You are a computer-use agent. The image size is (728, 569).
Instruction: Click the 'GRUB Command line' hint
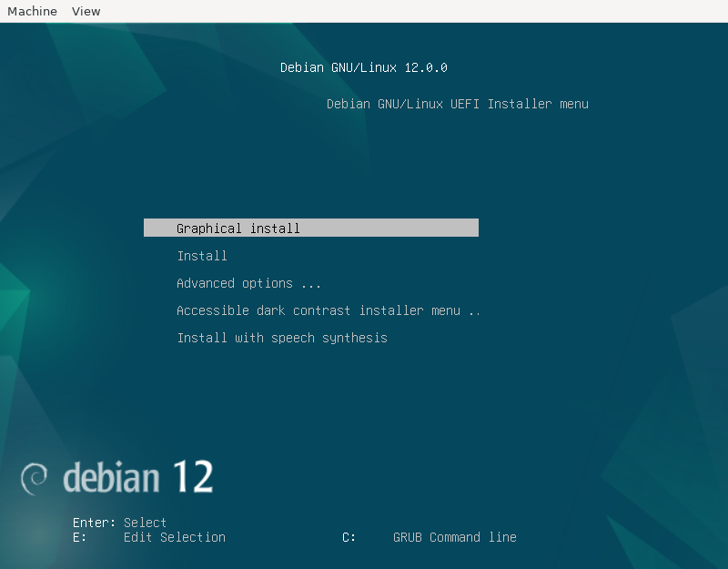[454, 537]
